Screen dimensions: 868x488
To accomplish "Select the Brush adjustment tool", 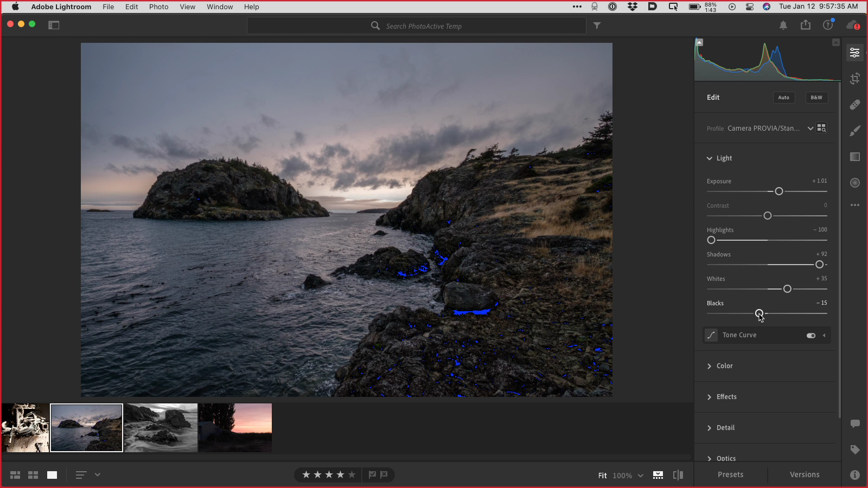I will (855, 131).
